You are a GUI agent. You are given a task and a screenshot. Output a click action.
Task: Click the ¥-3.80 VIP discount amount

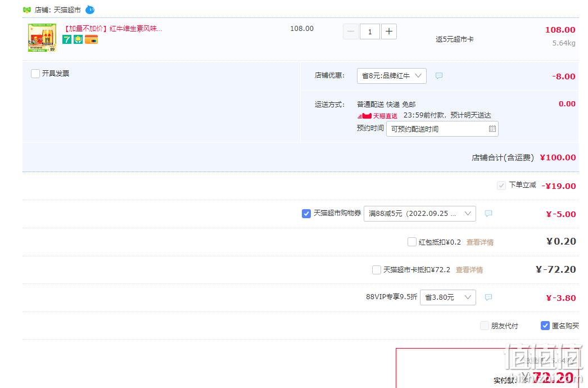[x=561, y=299]
